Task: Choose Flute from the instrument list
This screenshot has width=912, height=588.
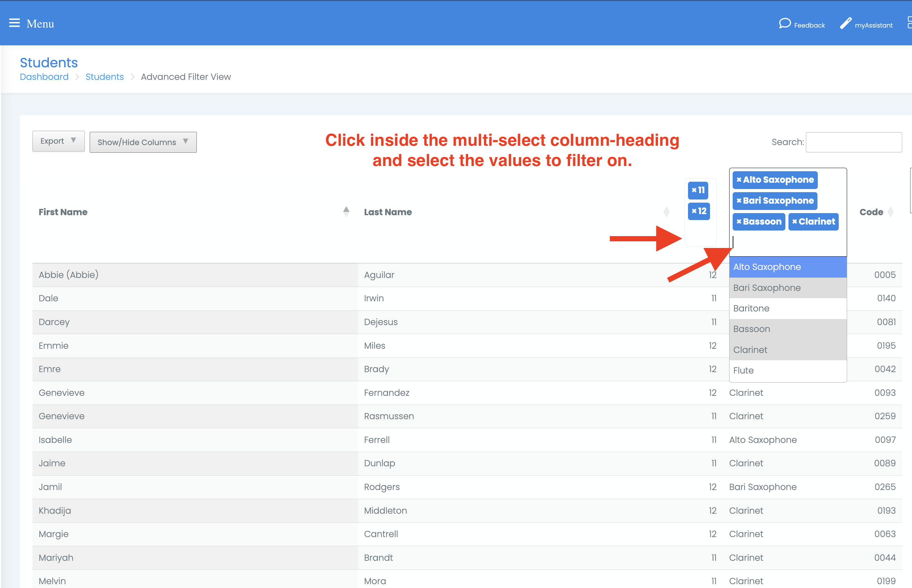Action: point(788,370)
